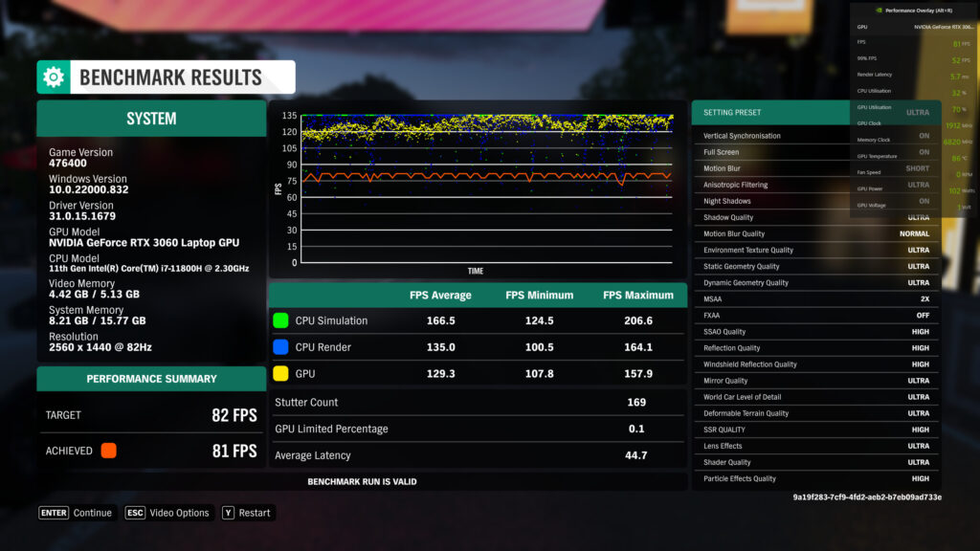Click the SETTING PRESET header row

pyautogui.click(x=816, y=113)
